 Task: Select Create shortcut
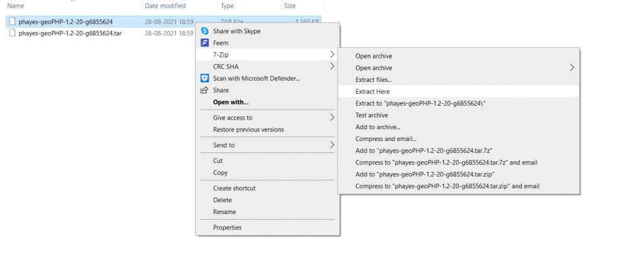click(x=268, y=188)
